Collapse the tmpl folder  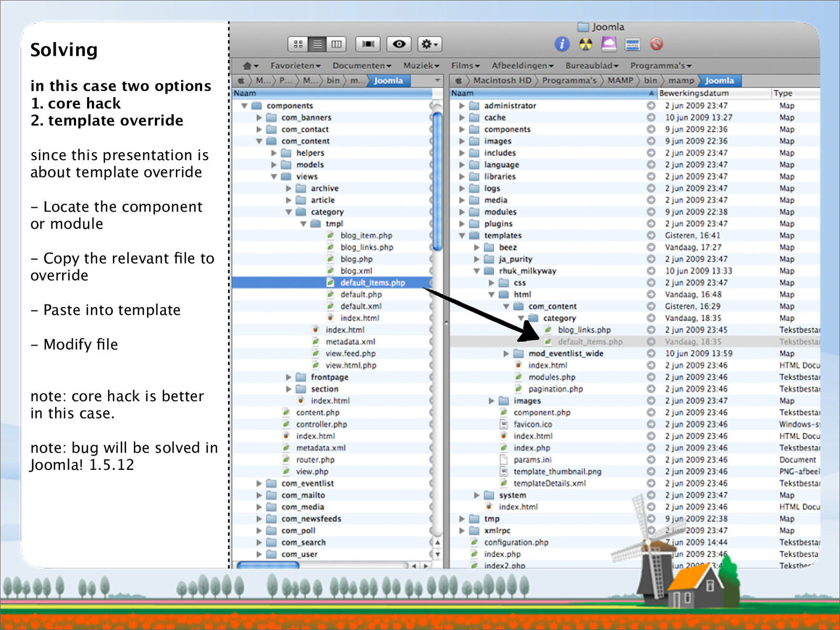point(303,224)
